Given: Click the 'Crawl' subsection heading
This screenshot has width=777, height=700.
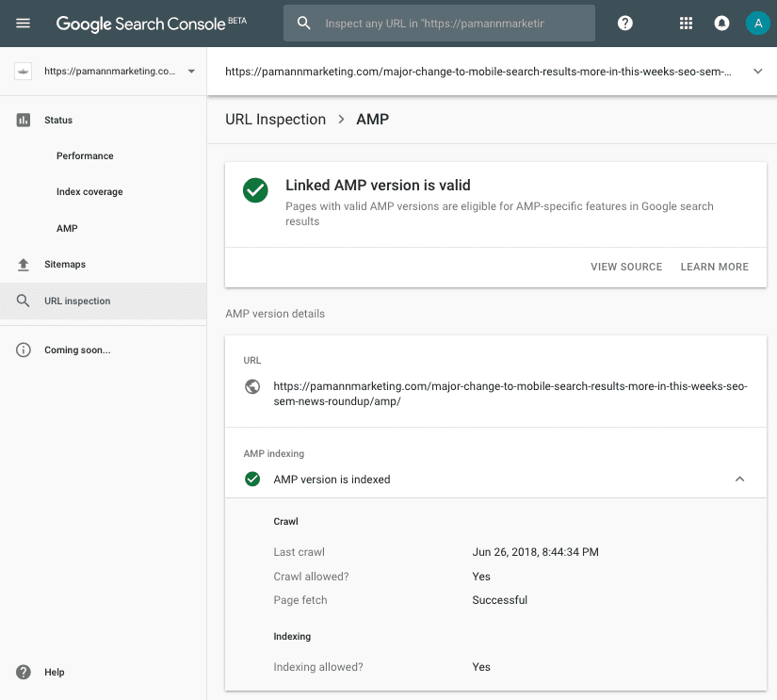Looking at the screenshot, I should (x=286, y=522).
